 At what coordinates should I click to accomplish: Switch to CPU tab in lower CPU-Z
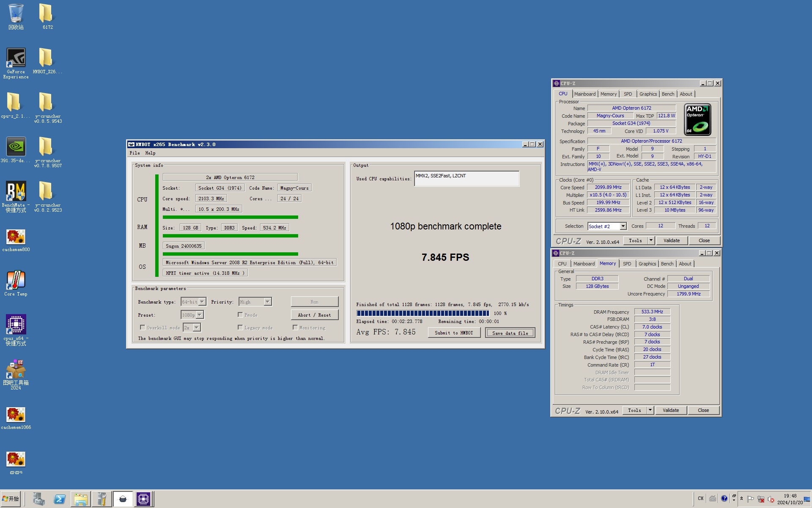pos(562,264)
